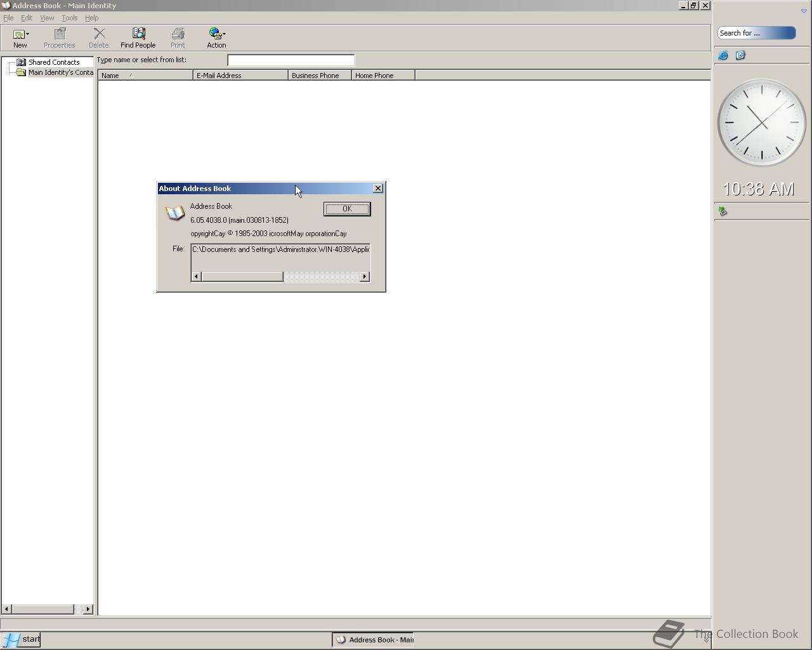Click the folder tree scroll right arrow
The image size is (812, 650).
click(88, 609)
